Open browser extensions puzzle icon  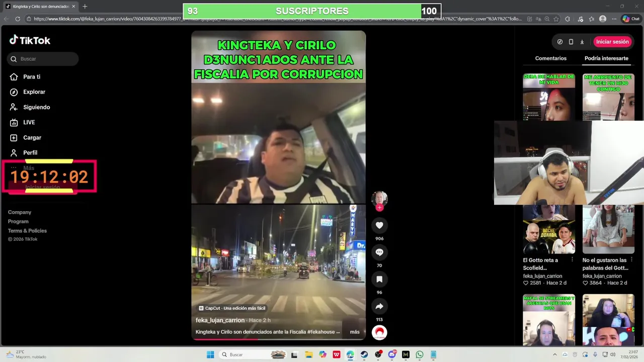pos(568,19)
